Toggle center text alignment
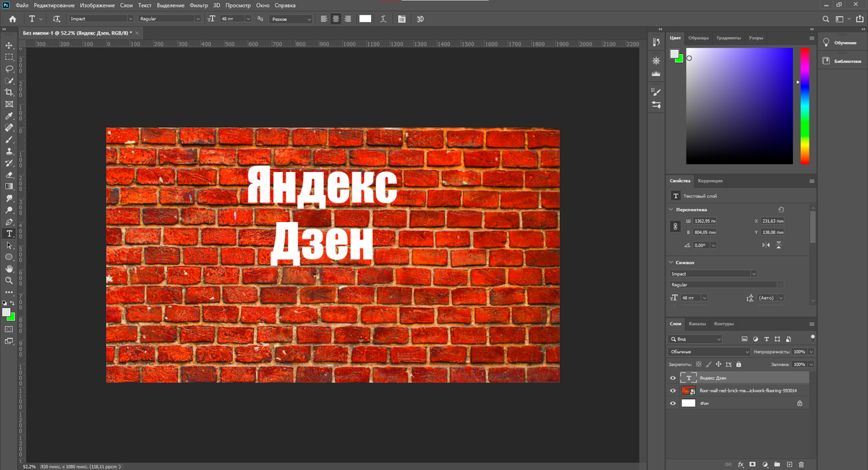Viewport: 868px width, 470px height. (x=336, y=19)
